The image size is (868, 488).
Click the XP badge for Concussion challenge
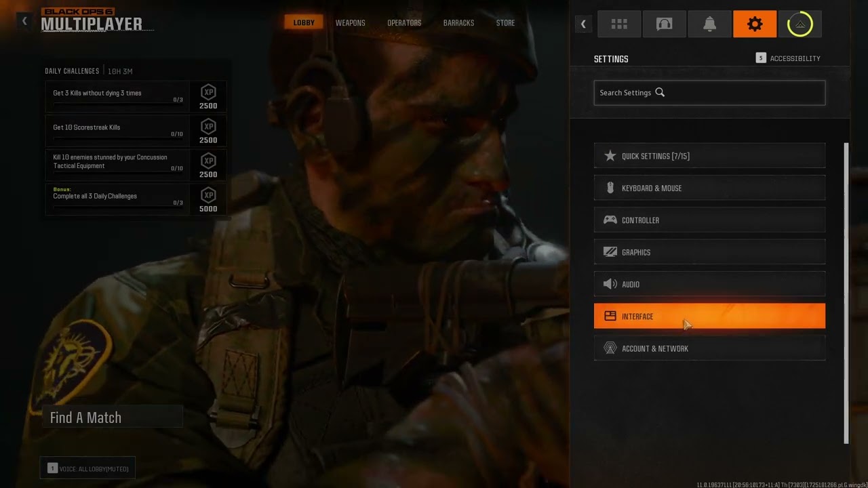[x=208, y=161]
